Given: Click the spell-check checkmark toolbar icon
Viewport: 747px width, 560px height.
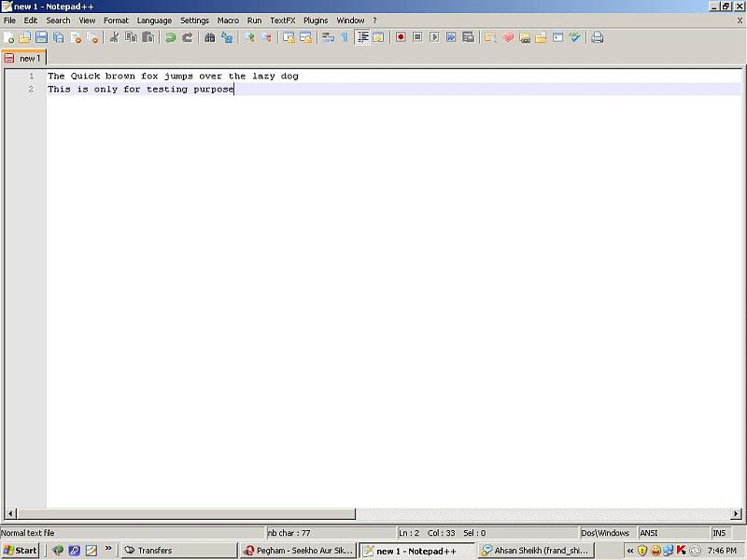Looking at the screenshot, I should [x=575, y=37].
